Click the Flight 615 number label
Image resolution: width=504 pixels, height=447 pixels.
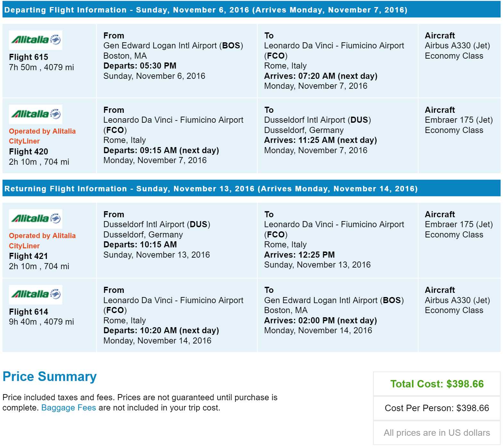pyautogui.click(x=29, y=57)
